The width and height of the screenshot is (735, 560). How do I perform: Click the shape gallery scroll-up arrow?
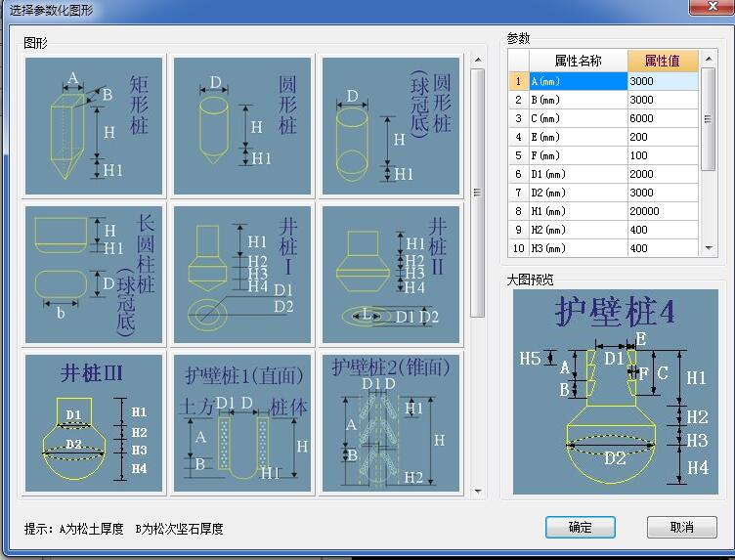click(x=478, y=60)
